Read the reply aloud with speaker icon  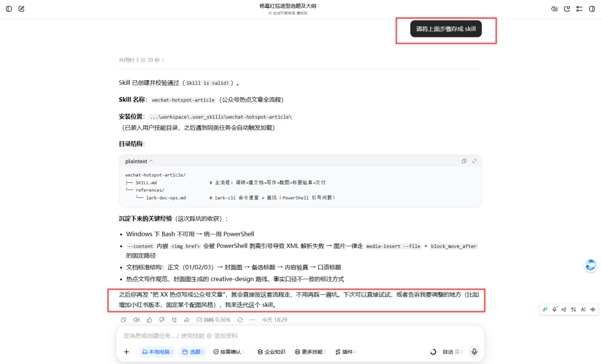coord(137,319)
